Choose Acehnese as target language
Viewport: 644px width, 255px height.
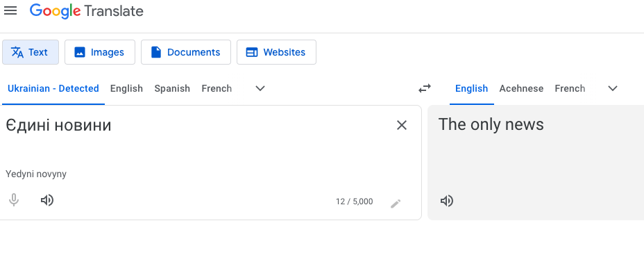pyautogui.click(x=521, y=88)
